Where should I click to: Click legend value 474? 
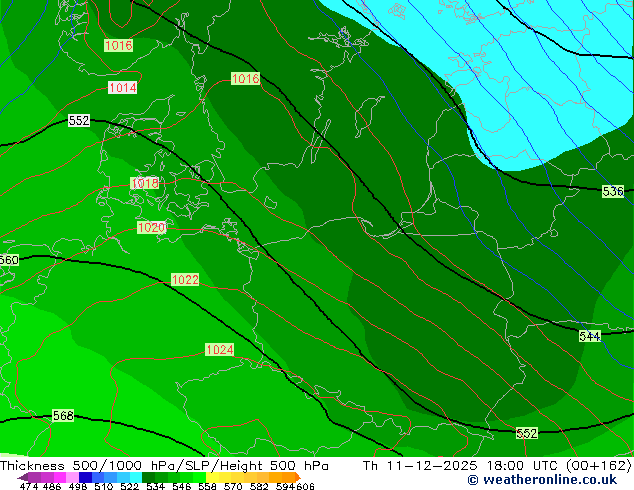pyautogui.click(x=29, y=486)
